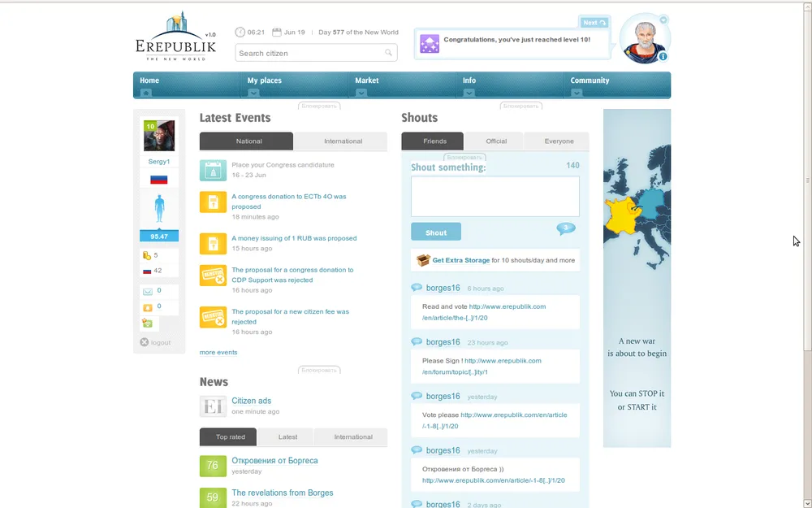812x508 pixels.
Task: Click the search magnifier icon
Action: 389,53
